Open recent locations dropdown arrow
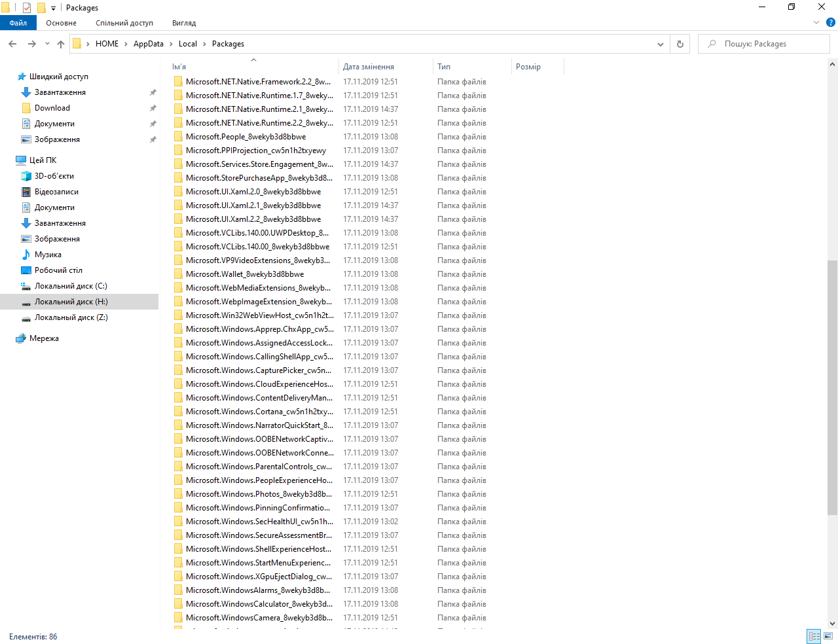 coord(47,44)
